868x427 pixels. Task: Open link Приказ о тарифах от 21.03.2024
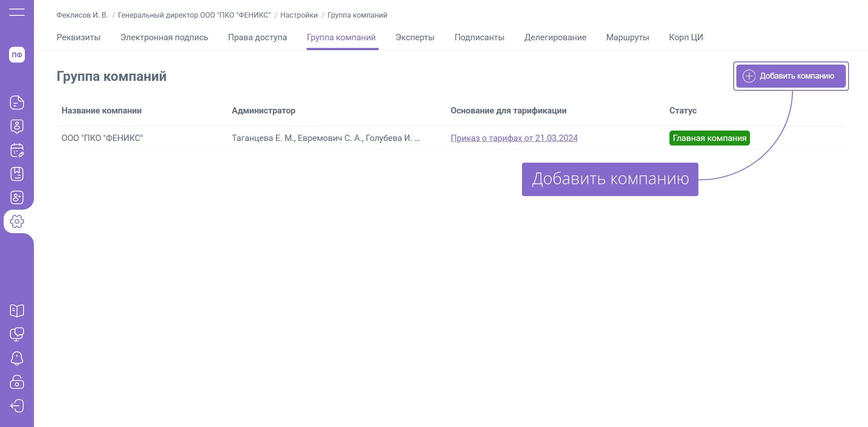pos(514,138)
